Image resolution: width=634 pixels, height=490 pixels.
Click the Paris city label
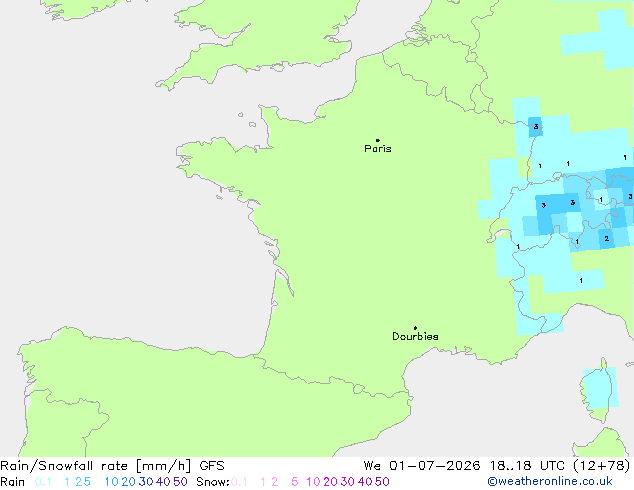pyautogui.click(x=378, y=149)
